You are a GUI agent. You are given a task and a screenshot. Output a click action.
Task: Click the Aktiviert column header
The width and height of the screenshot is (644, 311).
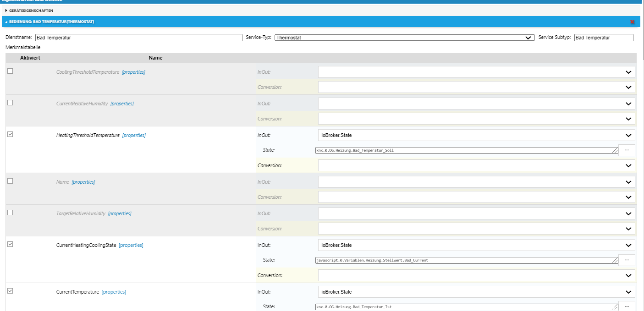click(x=30, y=58)
